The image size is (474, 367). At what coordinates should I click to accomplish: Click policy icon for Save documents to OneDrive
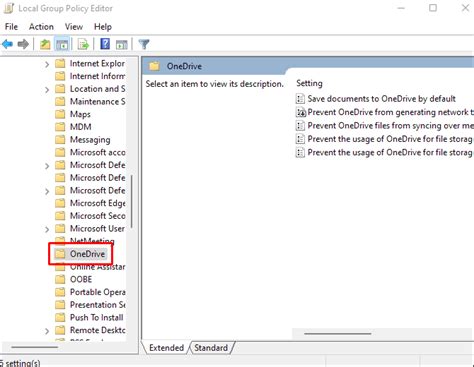[x=300, y=99]
